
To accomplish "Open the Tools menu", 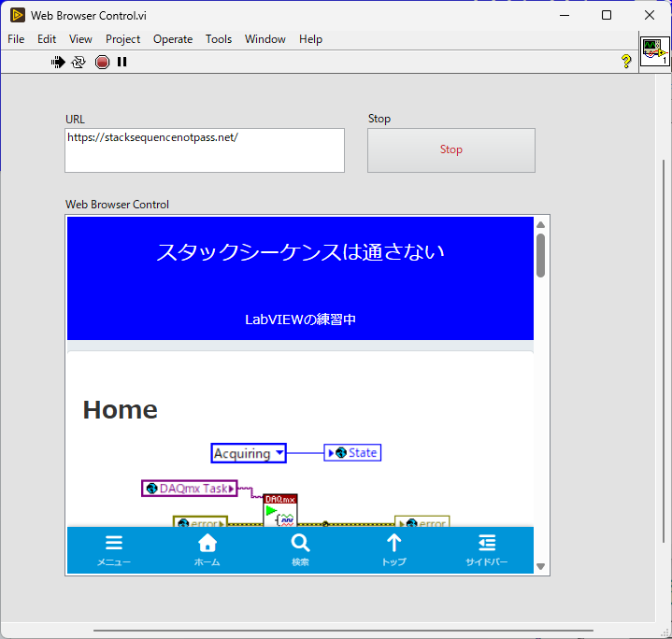I will 219,39.
